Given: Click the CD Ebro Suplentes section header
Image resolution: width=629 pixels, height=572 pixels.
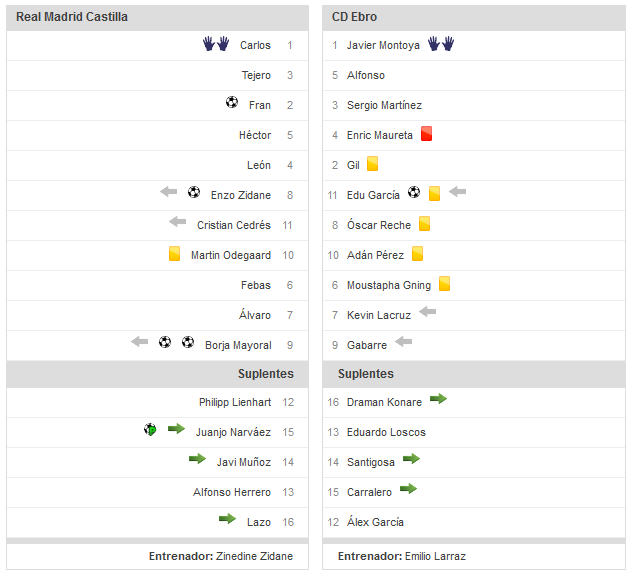Looking at the screenshot, I should pyautogui.click(x=366, y=374).
